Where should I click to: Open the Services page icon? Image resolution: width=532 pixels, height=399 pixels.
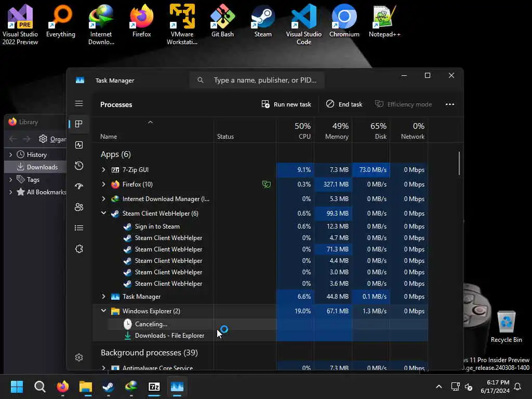pyautogui.click(x=79, y=249)
